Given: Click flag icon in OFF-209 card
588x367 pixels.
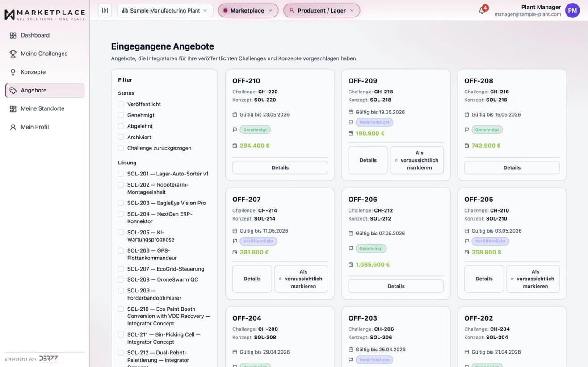Looking at the screenshot, I should [351, 122].
